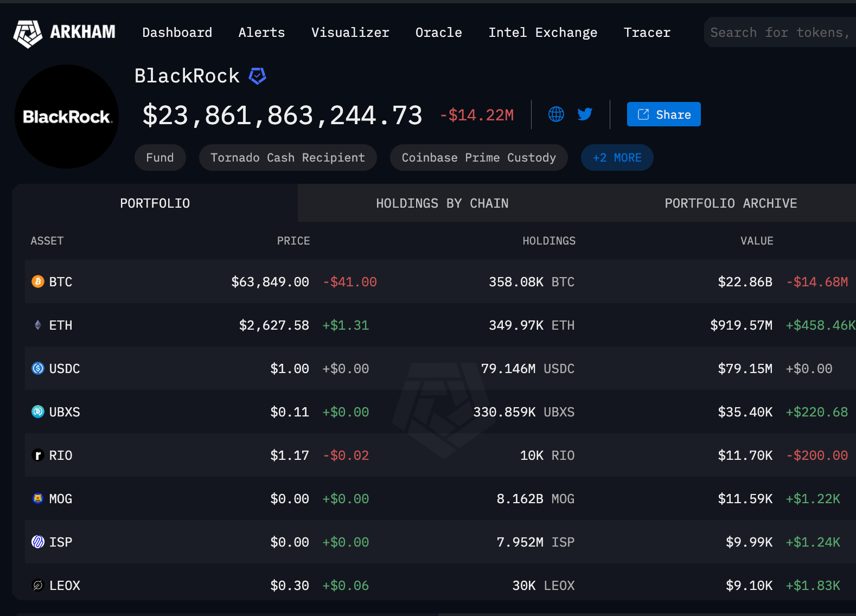Click ETH value $919.57M
The image size is (856, 616).
click(x=742, y=325)
